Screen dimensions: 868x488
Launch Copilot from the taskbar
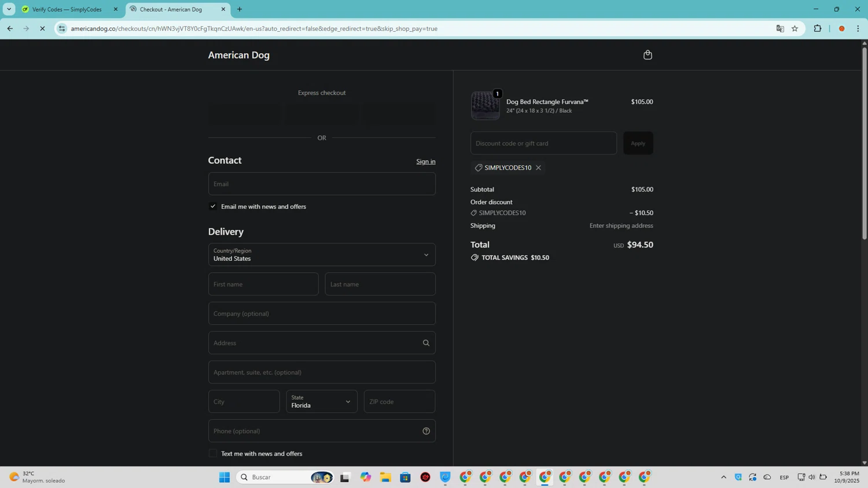(366, 477)
